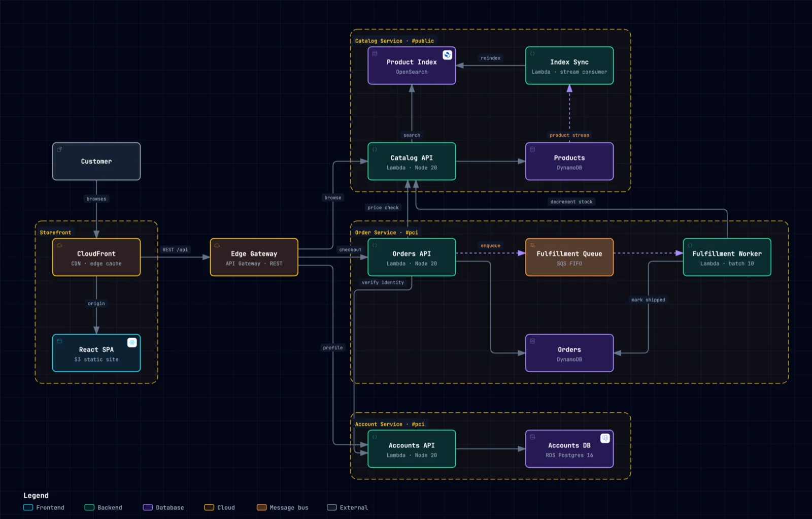
Task: Click the Message bus legend color swatch
Action: click(x=262, y=507)
